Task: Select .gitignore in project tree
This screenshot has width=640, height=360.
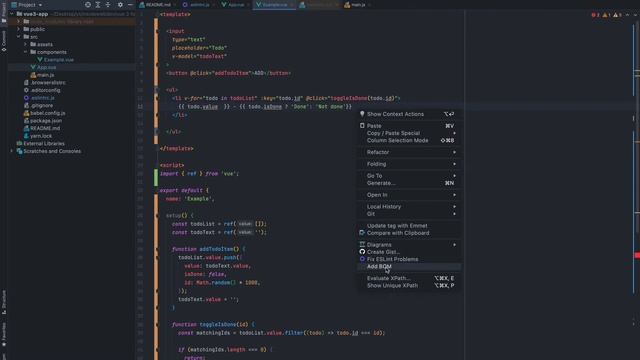Action: (42, 105)
